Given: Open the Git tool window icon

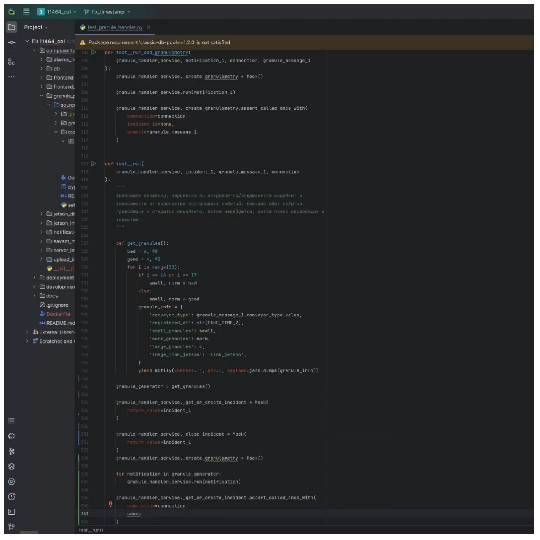Looking at the screenshot, I should [x=11, y=527].
